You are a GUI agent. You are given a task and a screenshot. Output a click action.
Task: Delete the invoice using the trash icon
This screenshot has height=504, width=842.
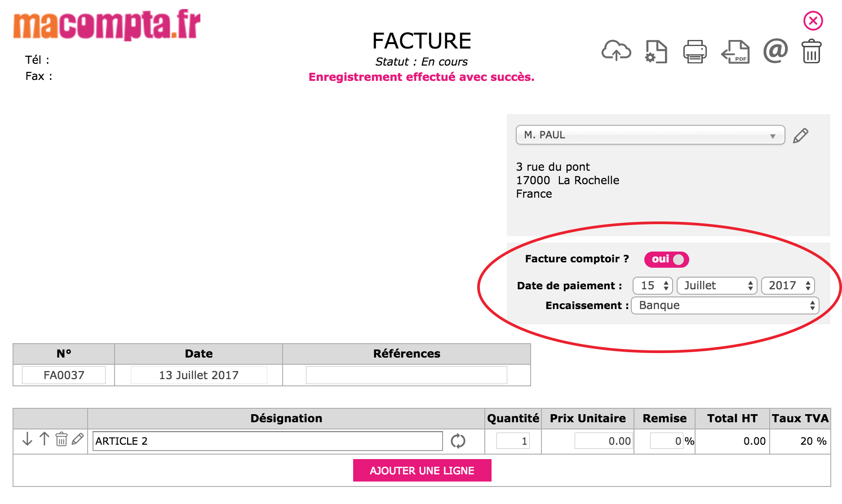click(811, 51)
